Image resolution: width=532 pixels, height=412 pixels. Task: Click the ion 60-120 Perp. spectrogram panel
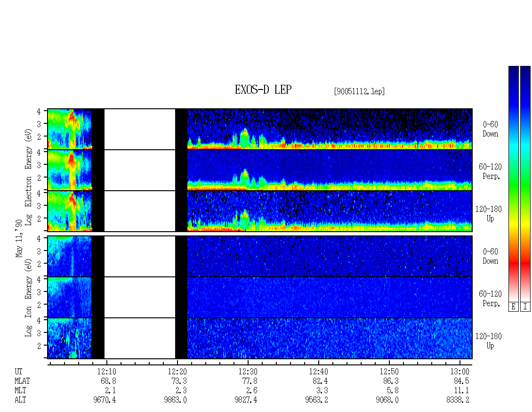(x=260, y=297)
